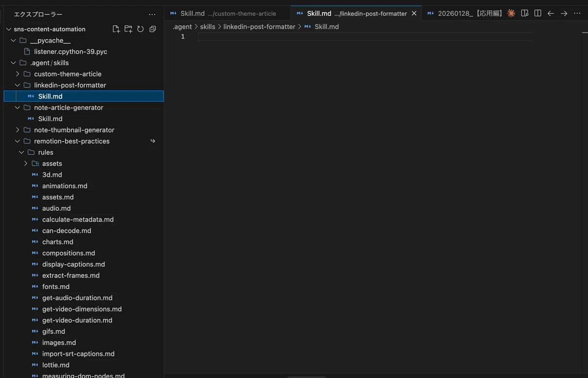
Task: Click the arrow icon beside remotion-best-practices
Action: 153,141
